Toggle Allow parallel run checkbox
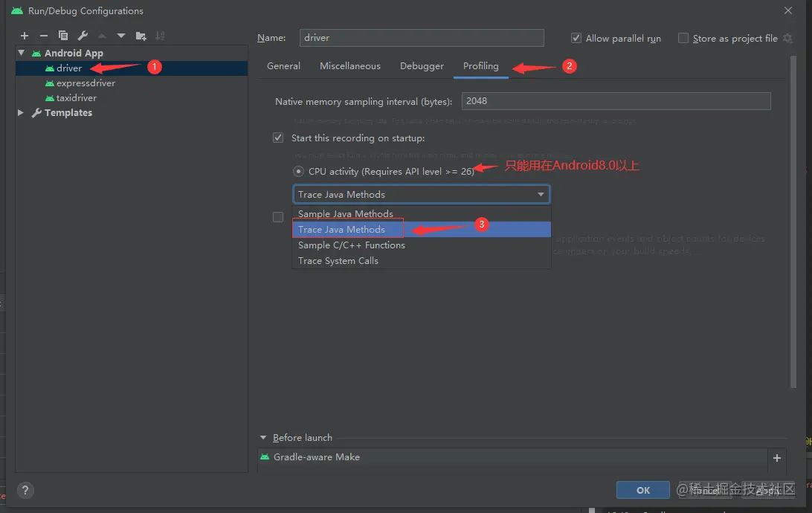Viewport: 812px width, 513px height. coord(576,39)
